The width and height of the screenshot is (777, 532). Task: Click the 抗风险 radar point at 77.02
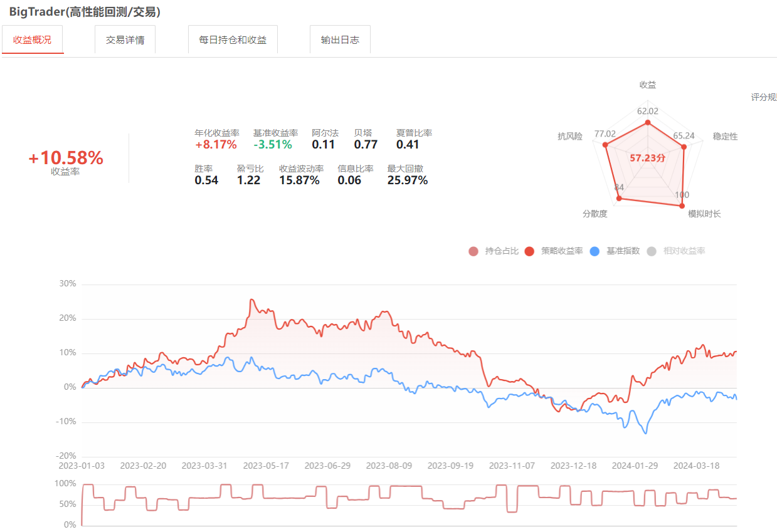click(605, 145)
